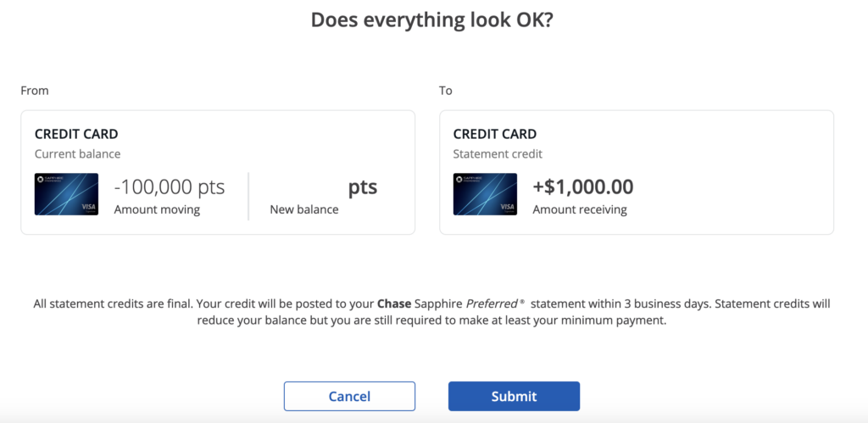Viewport: 868px width, 423px height.
Task: Click the "Amount receiving" label
Action: pyautogui.click(x=580, y=209)
